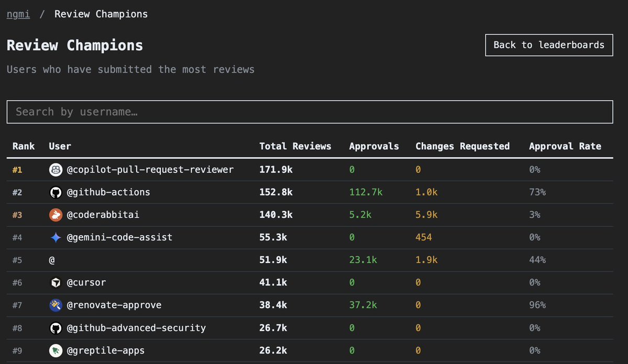Click the 41.1k total reviews value
The height and width of the screenshot is (364, 628).
(273, 283)
